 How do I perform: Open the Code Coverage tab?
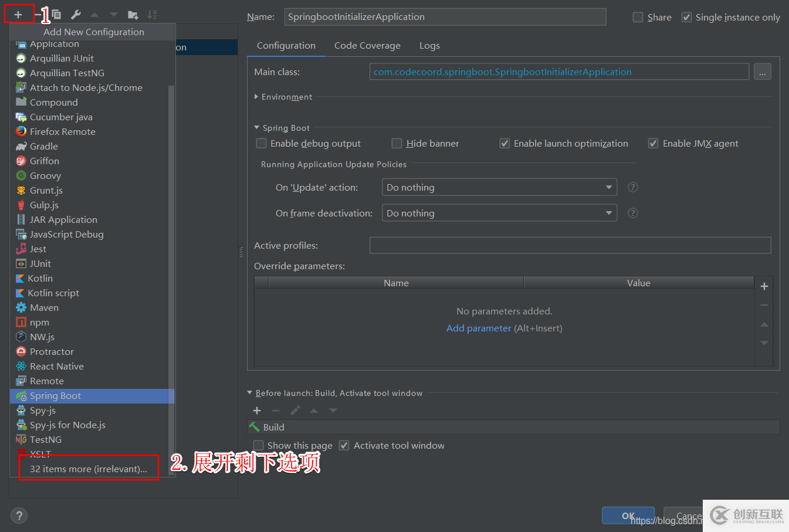[367, 46]
